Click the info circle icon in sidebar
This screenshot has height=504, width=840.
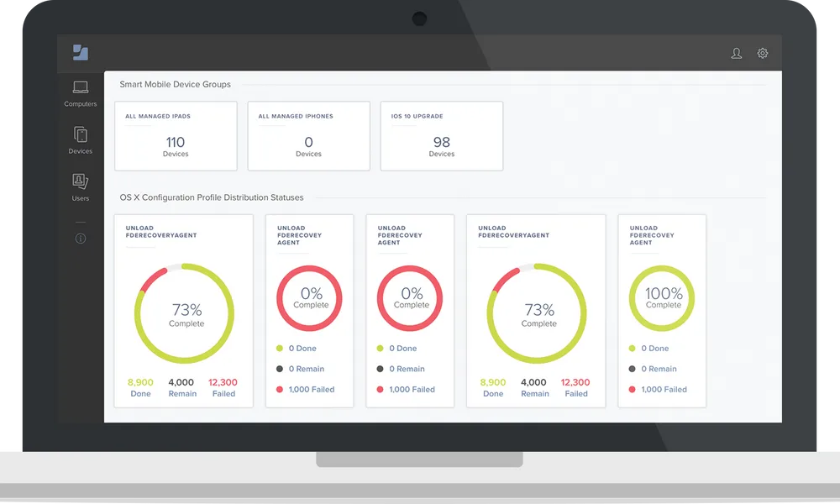[x=81, y=239]
